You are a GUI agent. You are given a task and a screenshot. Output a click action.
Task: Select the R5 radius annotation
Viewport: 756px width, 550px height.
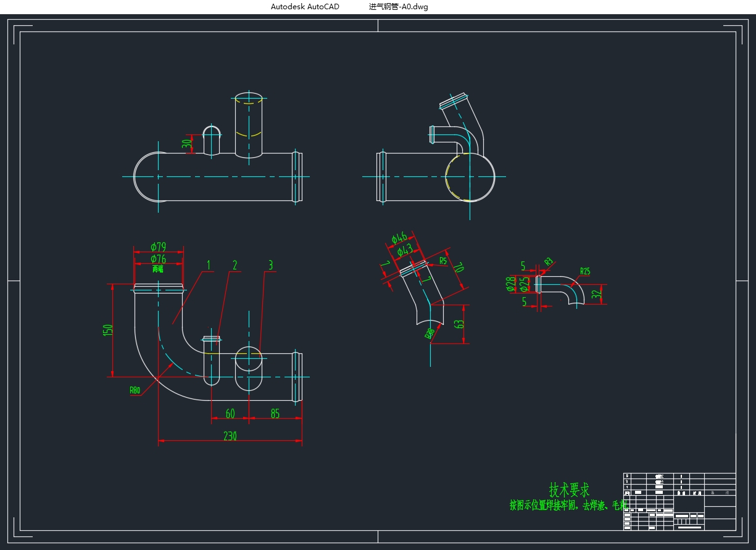pos(442,261)
